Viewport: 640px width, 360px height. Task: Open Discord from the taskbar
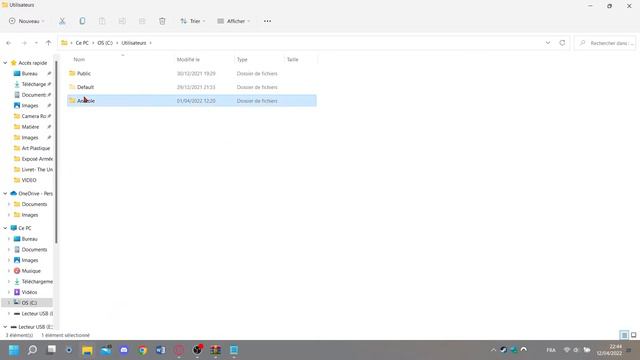[x=124, y=350]
